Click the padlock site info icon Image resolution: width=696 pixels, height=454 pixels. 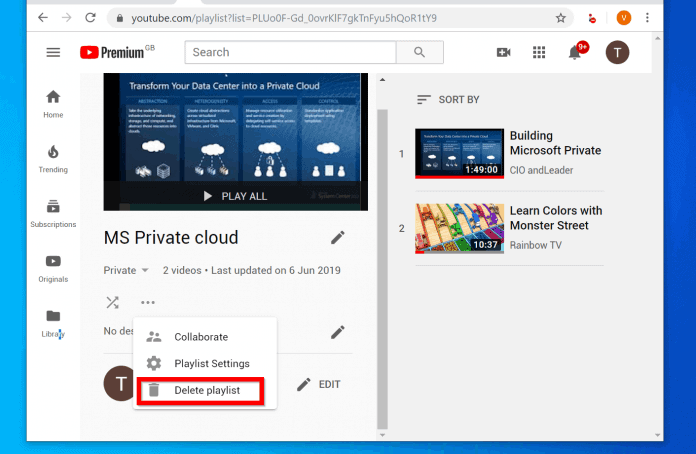pos(119,18)
